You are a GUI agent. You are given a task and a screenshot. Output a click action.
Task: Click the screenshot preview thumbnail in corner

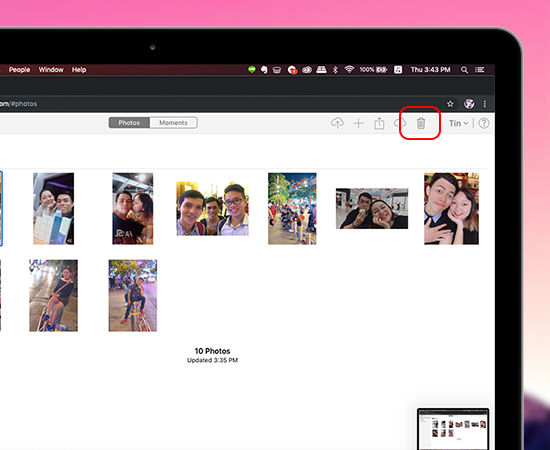(453, 429)
